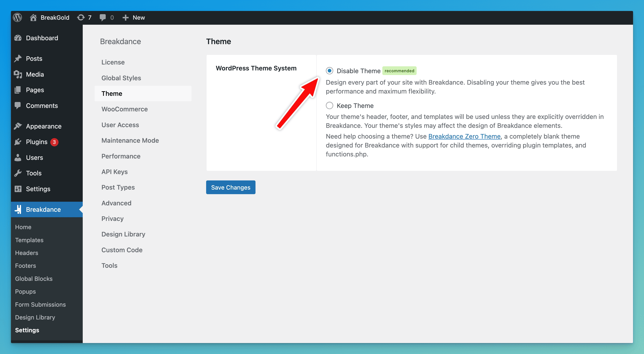Click the green recommended badge

399,71
